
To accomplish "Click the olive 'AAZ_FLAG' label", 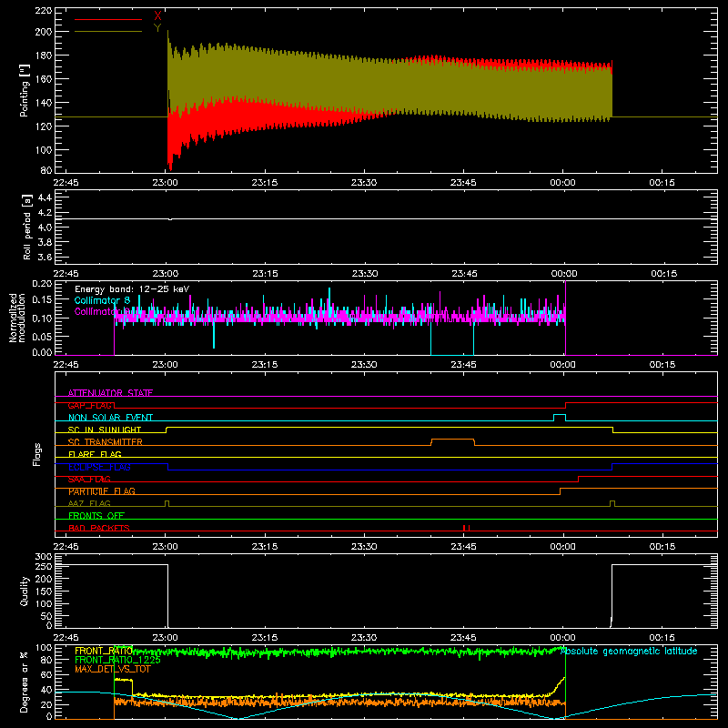I will pyautogui.click(x=89, y=503).
